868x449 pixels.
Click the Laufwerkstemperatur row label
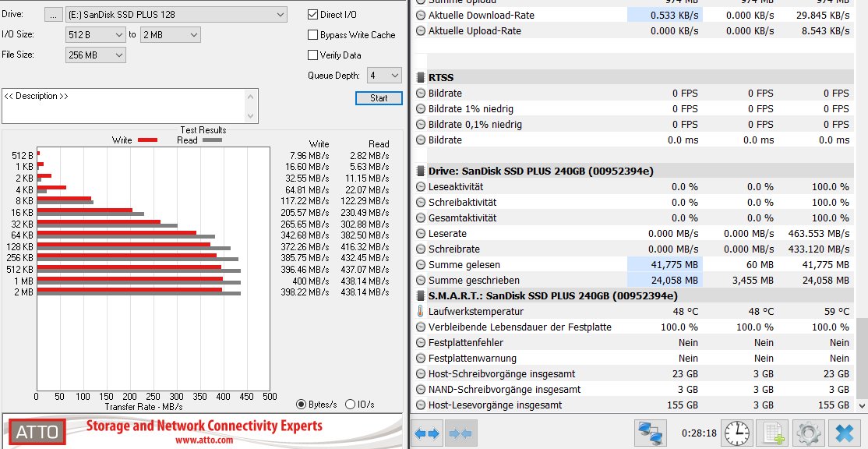[475, 312]
